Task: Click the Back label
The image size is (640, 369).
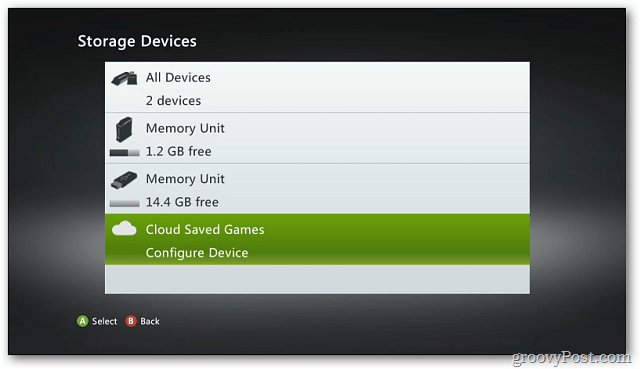Action: (x=150, y=321)
